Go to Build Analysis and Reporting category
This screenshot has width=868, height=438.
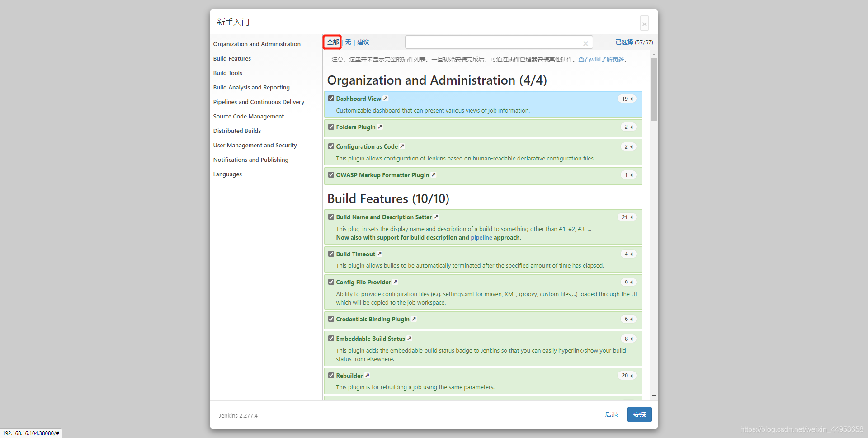(x=251, y=87)
